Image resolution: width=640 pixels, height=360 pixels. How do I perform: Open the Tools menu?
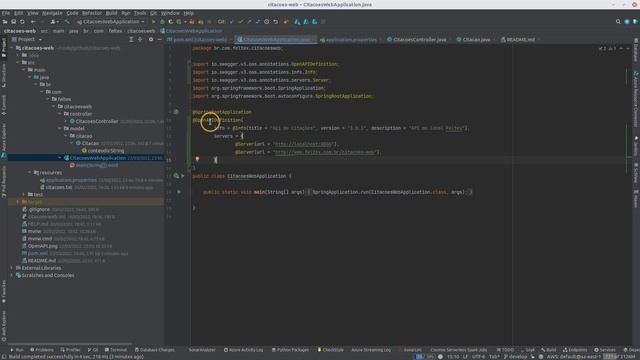tap(140, 13)
